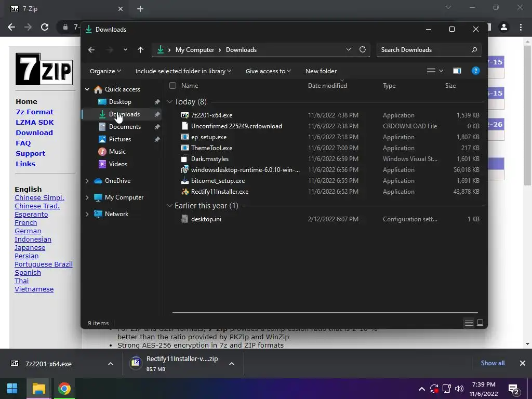Select the ThemeTool.exe icon
This screenshot has width=532, height=399.
184,148
